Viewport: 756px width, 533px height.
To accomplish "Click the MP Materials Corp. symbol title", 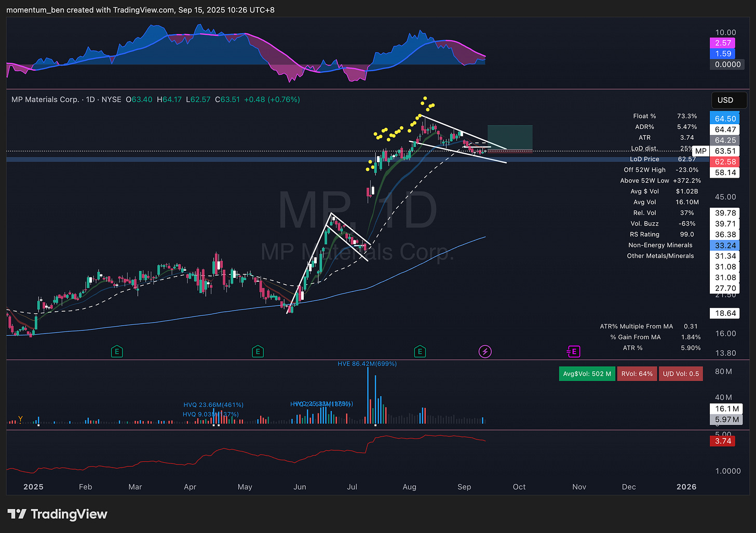I will click(45, 99).
